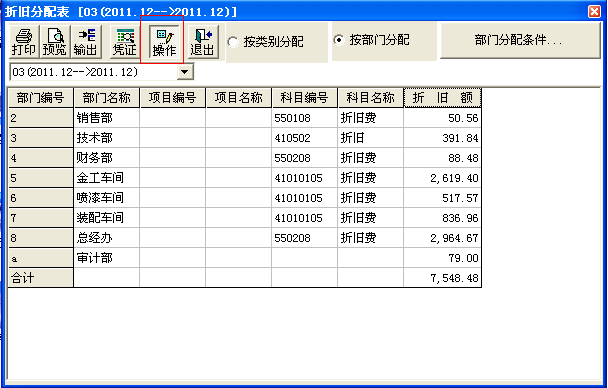The image size is (608, 388).
Task: Select 财务部 department cell
Action: tap(107, 158)
